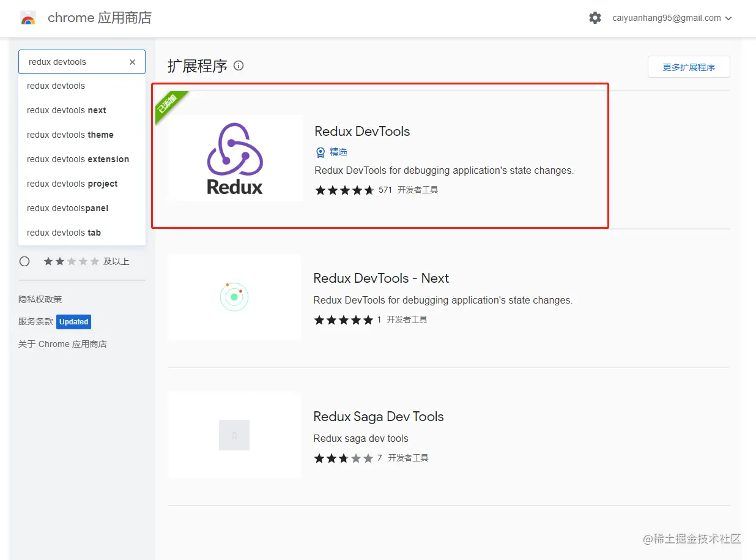
Task: Click 'Redux saga dev tools' description
Action: (361, 438)
